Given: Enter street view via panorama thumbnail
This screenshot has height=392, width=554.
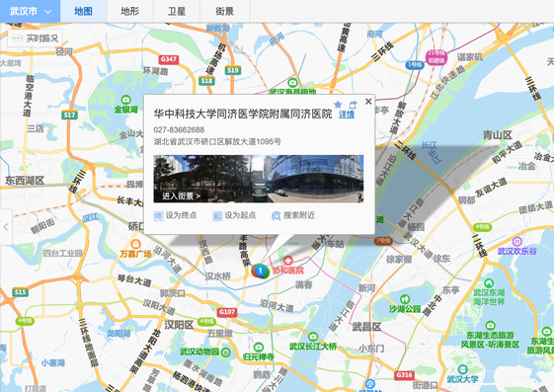Looking at the screenshot, I should (x=259, y=179).
